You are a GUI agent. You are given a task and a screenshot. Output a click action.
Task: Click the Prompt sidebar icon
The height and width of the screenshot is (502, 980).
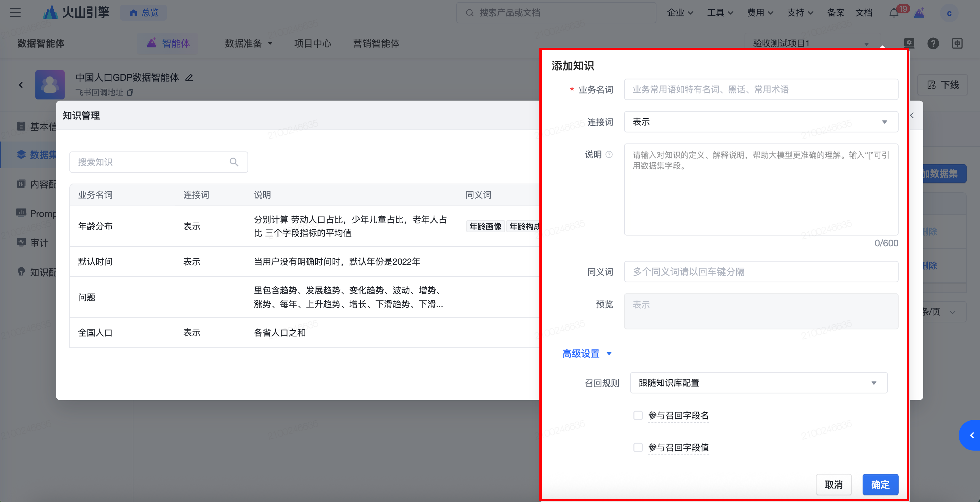tap(21, 213)
